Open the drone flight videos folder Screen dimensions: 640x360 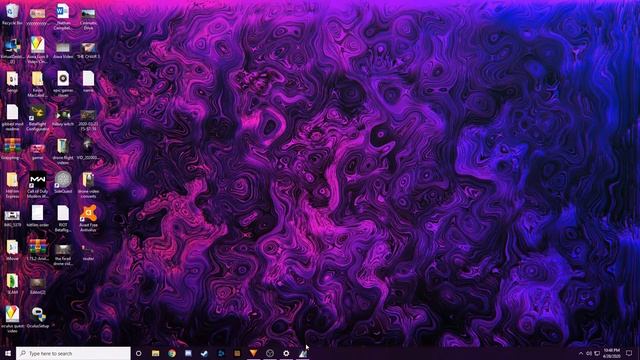click(63, 151)
